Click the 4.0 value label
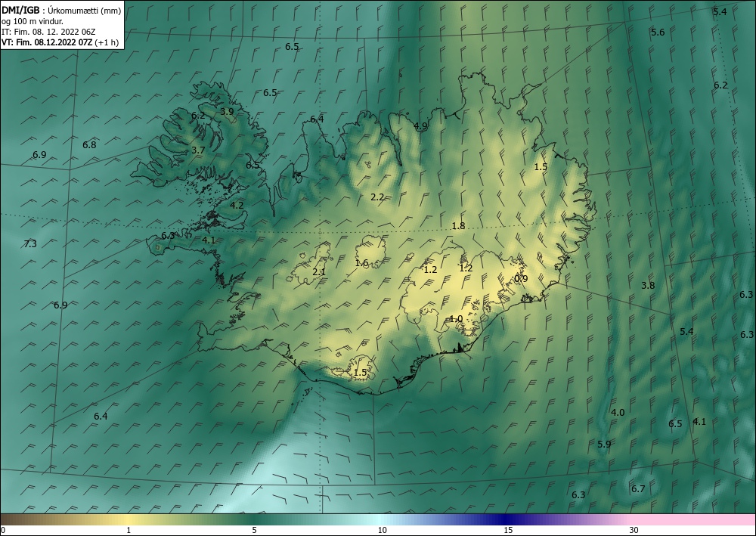The height and width of the screenshot is (536, 756). click(x=618, y=413)
